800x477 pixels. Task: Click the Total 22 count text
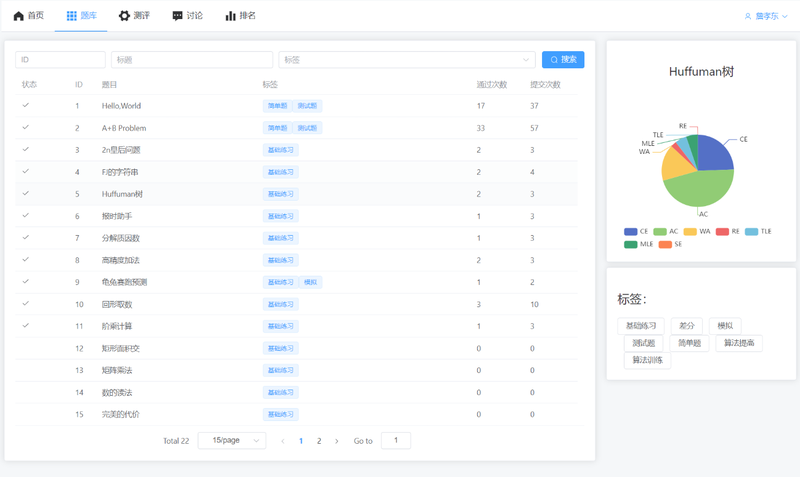coord(176,441)
